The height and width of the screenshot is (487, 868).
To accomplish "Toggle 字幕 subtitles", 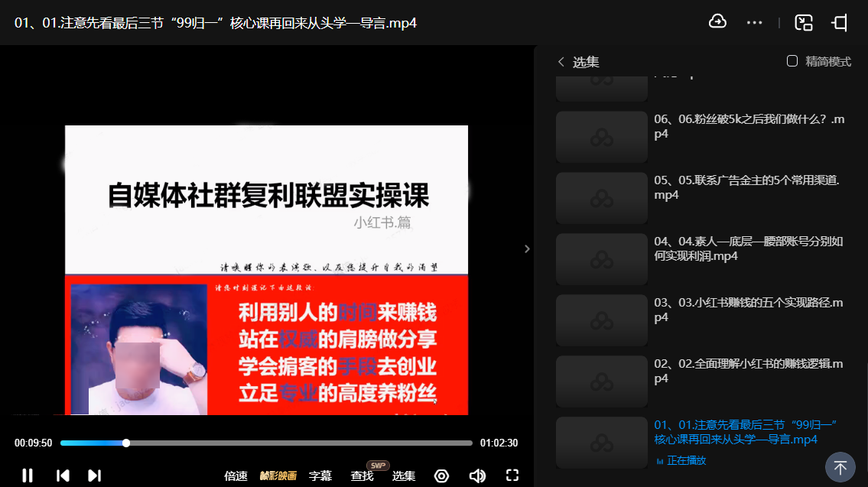I will click(x=320, y=476).
